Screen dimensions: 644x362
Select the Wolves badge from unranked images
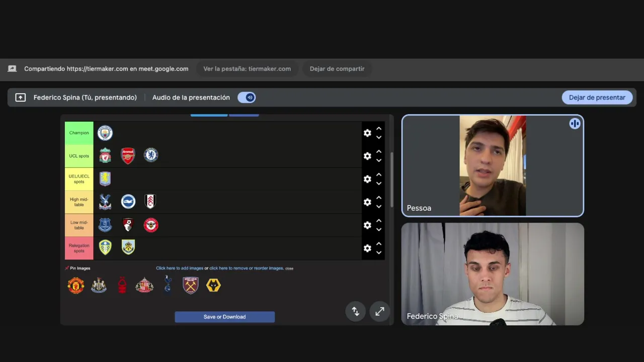(x=213, y=286)
